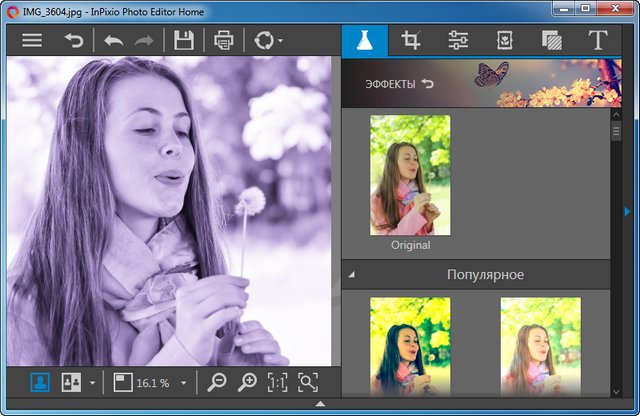Zoom out with minus magnifier
Screen dimensions: 640x416
click(216, 383)
